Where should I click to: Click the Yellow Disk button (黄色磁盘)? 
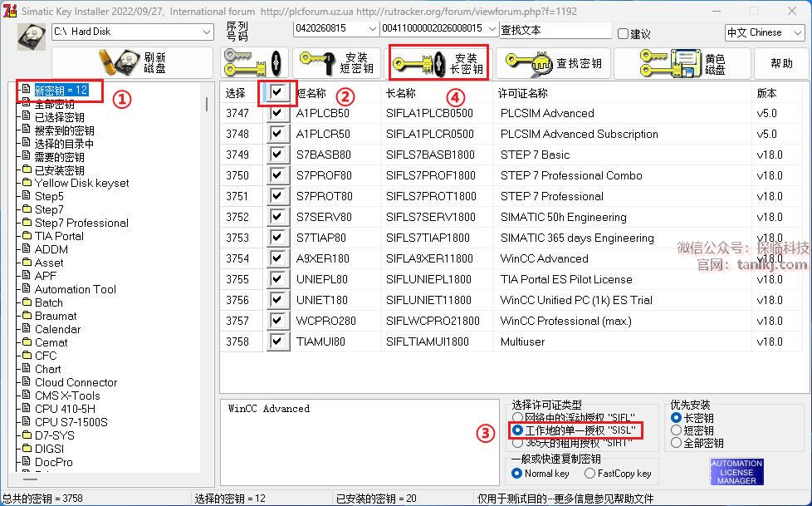click(x=682, y=63)
